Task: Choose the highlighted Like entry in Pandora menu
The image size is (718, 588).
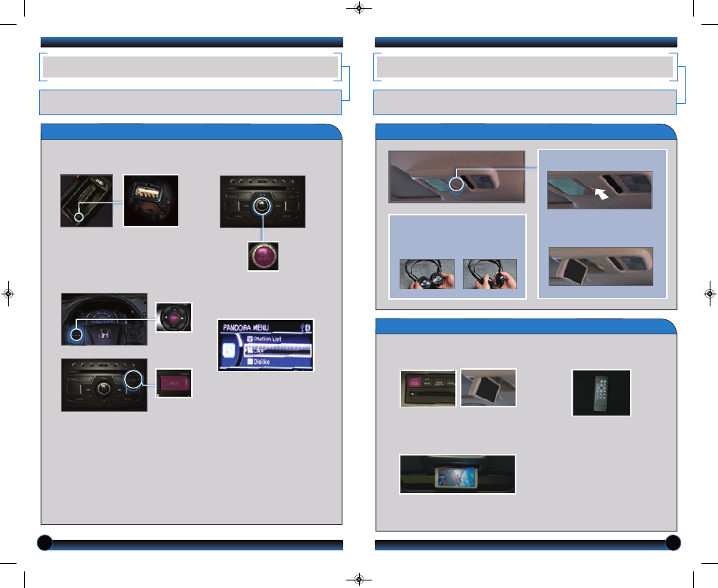Action: [278, 350]
